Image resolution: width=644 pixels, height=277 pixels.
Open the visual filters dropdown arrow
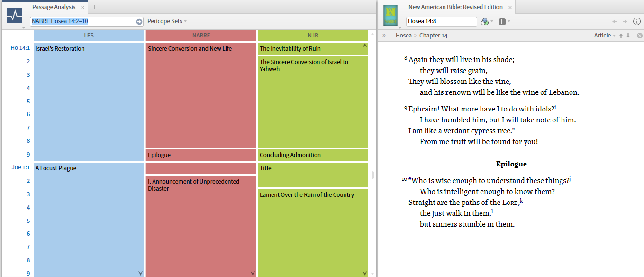coord(492,21)
